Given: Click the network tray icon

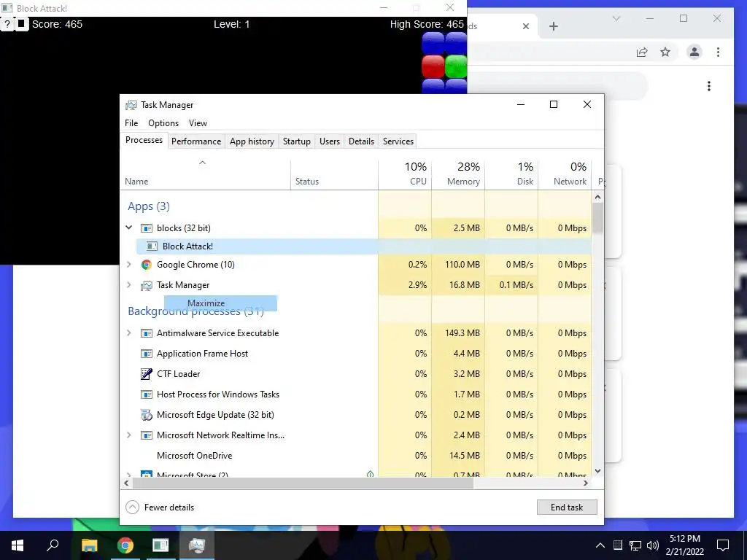Looking at the screenshot, I should pos(635,545).
